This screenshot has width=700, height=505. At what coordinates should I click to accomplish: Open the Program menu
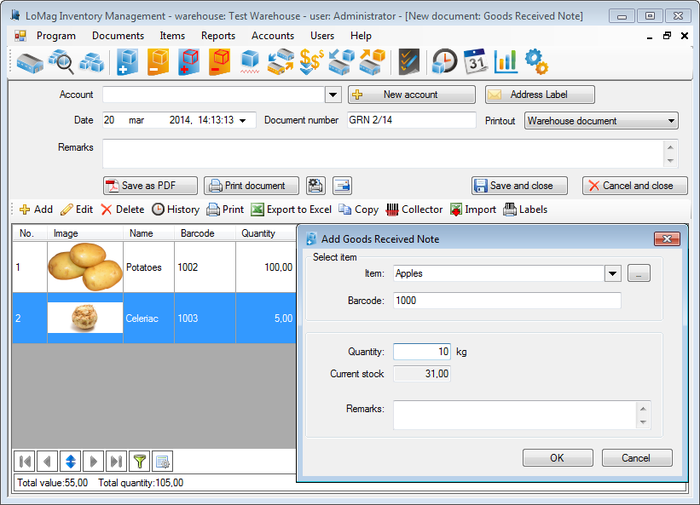[56, 36]
